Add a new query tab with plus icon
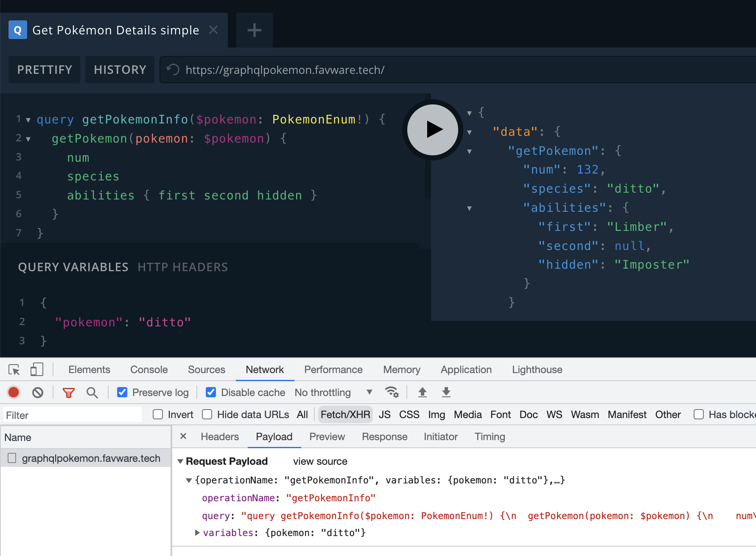The image size is (756, 556). 254,30
